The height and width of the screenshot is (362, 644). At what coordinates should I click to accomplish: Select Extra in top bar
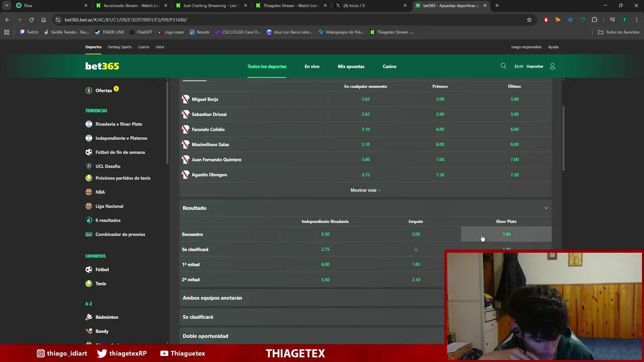(159, 47)
